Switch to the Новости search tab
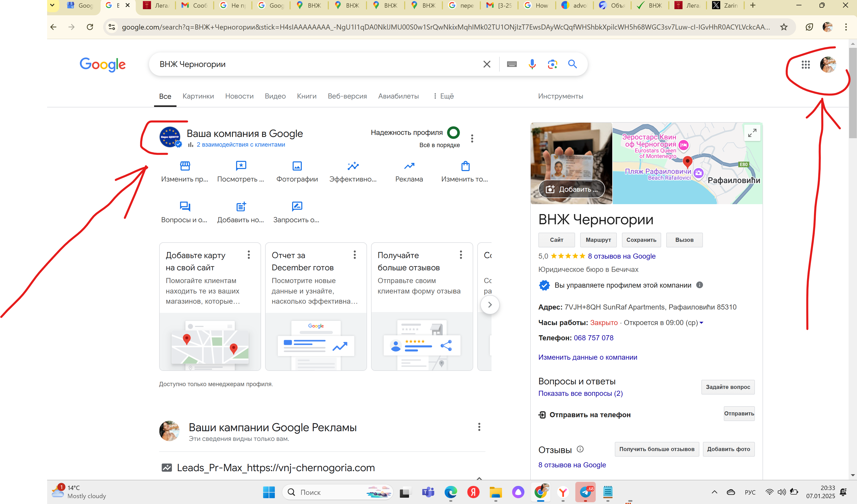857x504 pixels. [239, 96]
